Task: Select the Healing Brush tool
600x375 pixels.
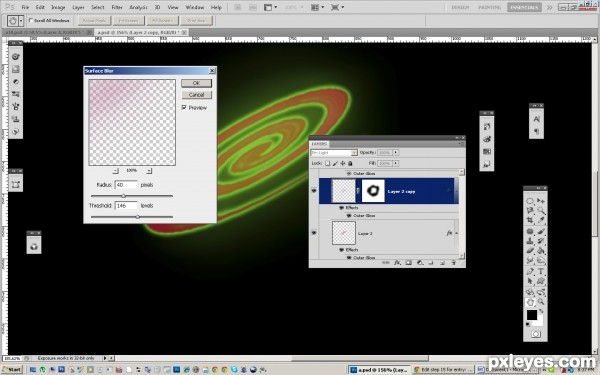Action: coord(530,232)
